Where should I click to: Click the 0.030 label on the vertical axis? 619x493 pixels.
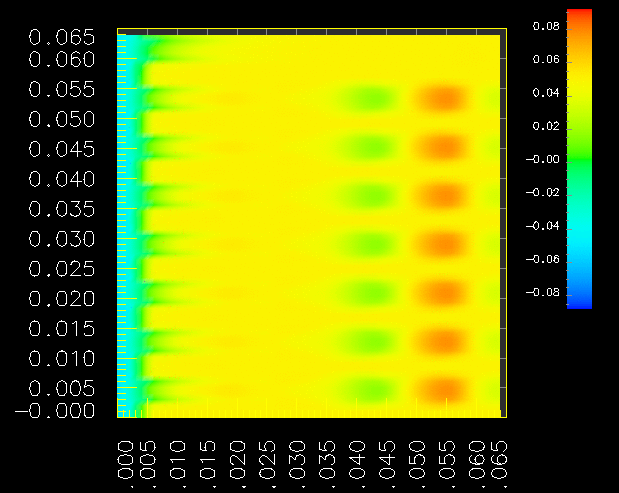pos(62,240)
